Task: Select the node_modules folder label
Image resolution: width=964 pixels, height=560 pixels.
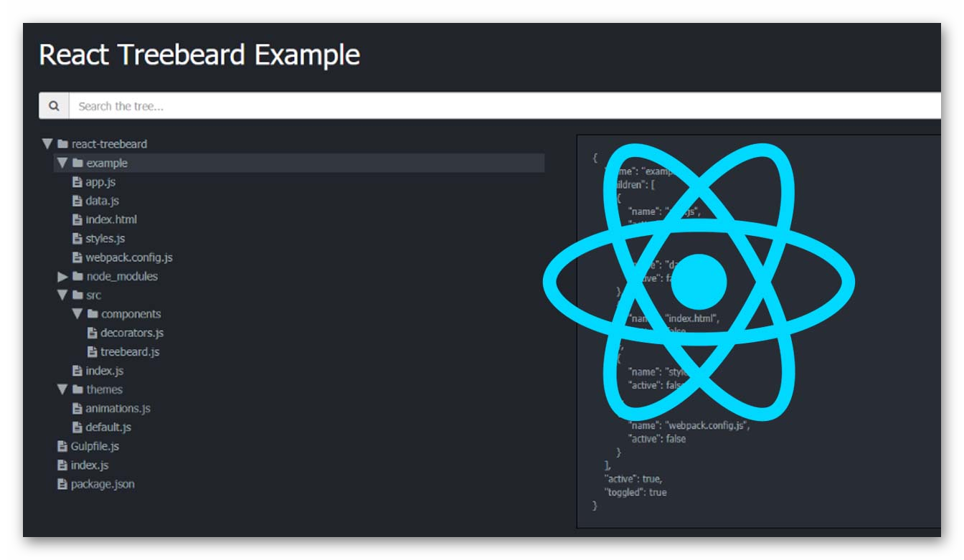Action: pyautogui.click(x=122, y=276)
